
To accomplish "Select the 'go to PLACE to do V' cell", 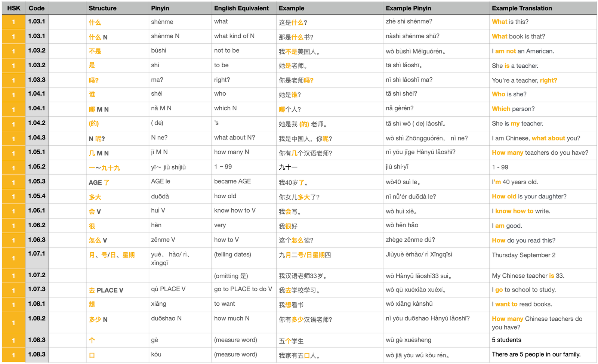I will pyautogui.click(x=243, y=289).
